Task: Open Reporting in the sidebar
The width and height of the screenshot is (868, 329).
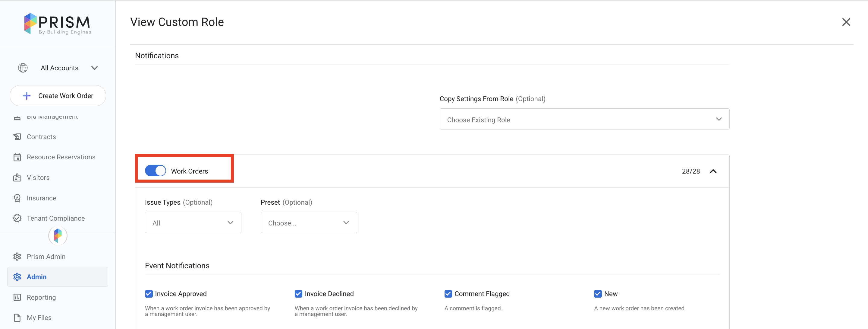Action: [41, 297]
